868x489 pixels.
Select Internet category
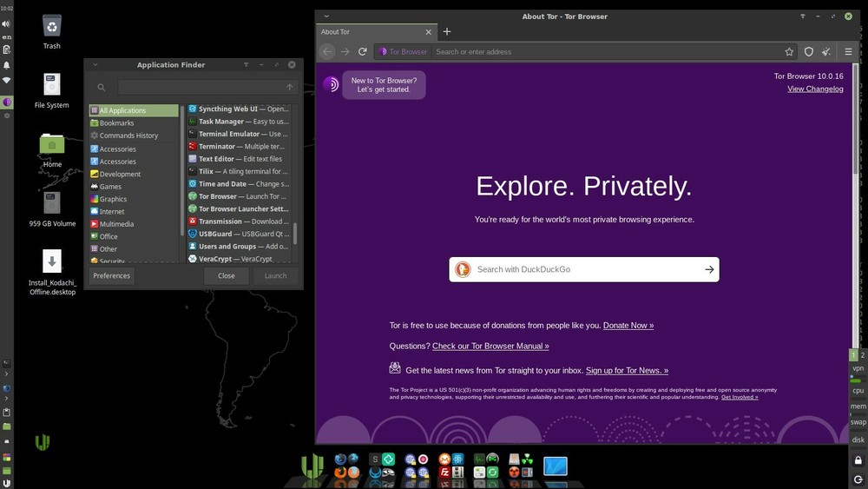(x=134, y=212)
